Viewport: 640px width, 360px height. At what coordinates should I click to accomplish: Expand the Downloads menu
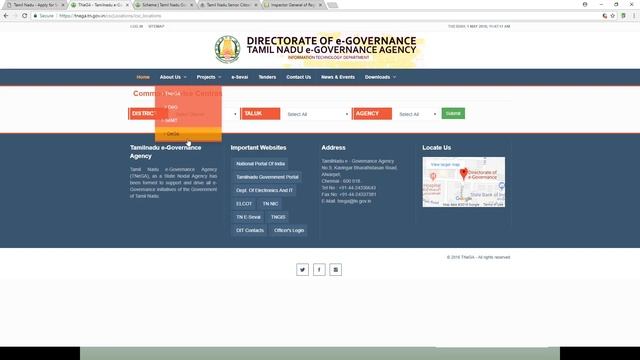coord(380,77)
